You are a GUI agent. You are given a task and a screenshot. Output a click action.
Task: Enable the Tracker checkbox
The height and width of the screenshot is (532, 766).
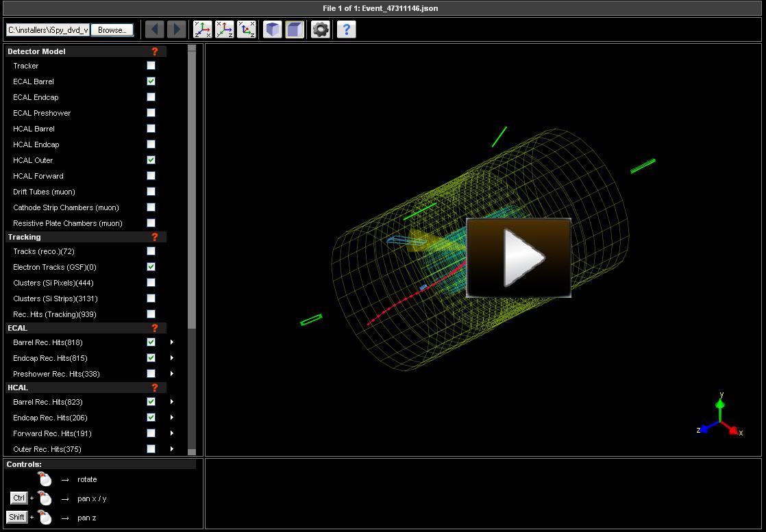[151, 66]
